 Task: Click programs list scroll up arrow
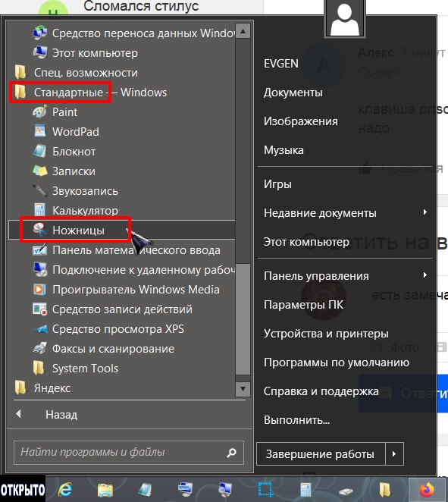click(x=243, y=31)
